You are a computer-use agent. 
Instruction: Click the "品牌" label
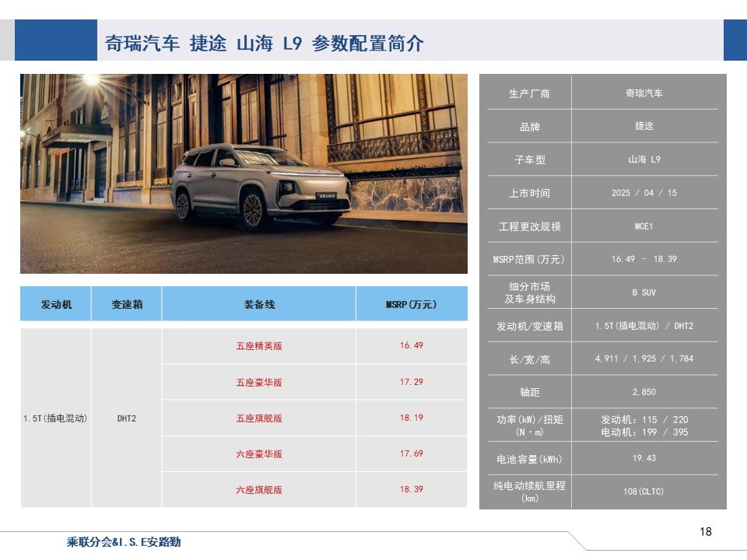(529, 127)
